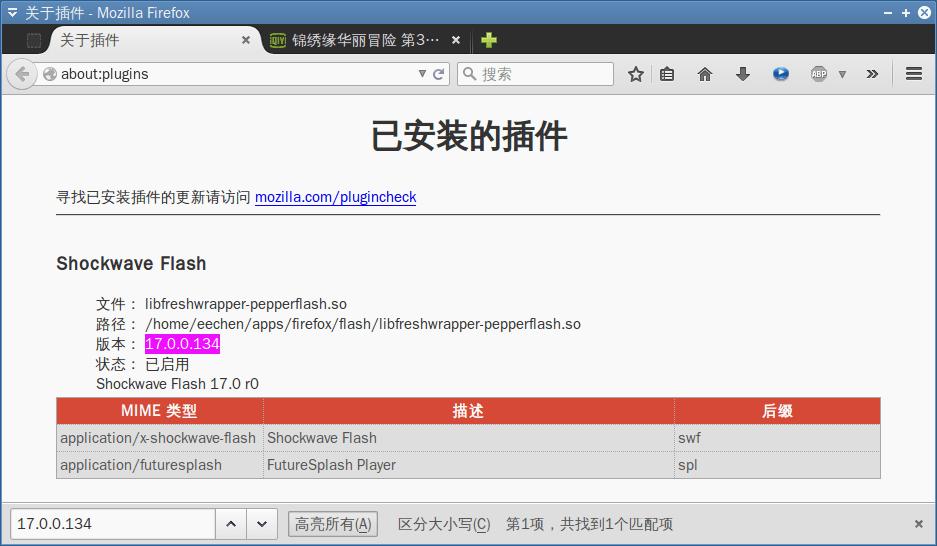Minimize the Firefox window
Screen dimensions: 937x546
(888, 13)
